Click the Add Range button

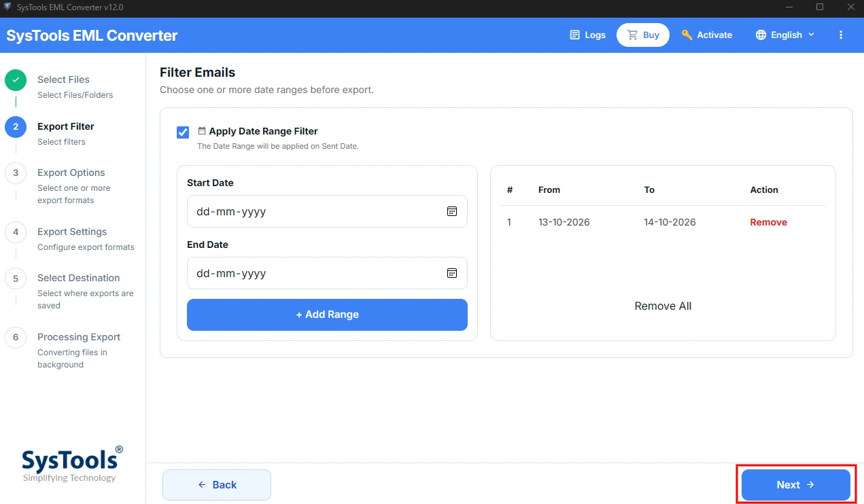click(x=327, y=314)
